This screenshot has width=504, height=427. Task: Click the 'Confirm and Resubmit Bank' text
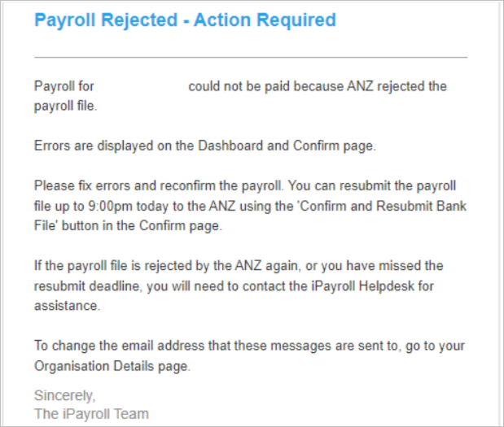pos(383,206)
